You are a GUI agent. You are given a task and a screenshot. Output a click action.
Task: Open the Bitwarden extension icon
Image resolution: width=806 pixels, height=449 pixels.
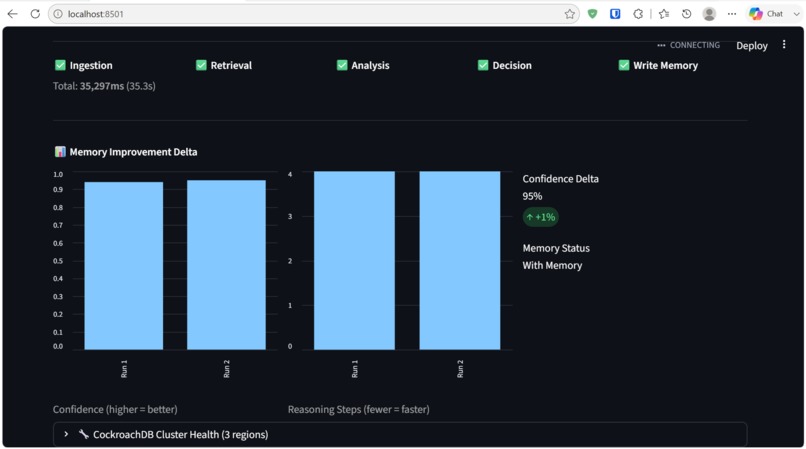pos(615,14)
